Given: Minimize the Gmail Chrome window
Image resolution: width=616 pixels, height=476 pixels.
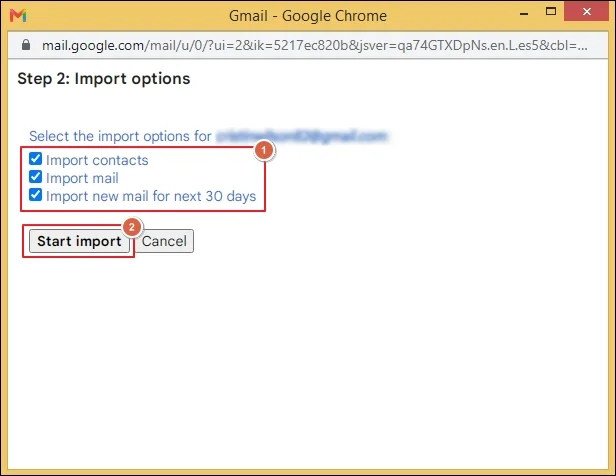Looking at the screenshot, I should (x=524, y=13).
